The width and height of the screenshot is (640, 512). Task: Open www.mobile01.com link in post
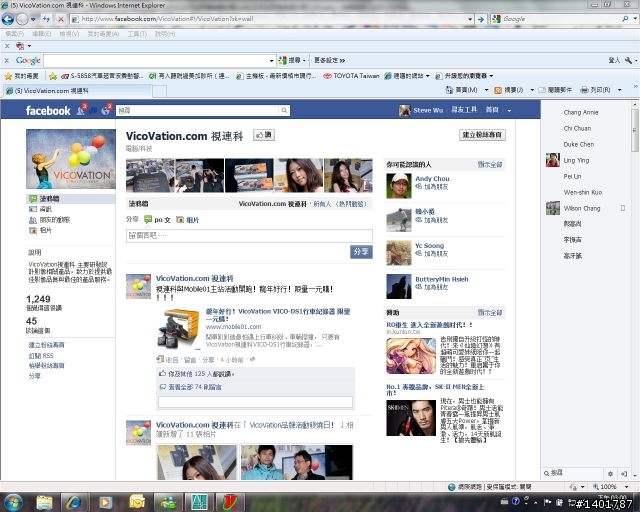[233, 327]
